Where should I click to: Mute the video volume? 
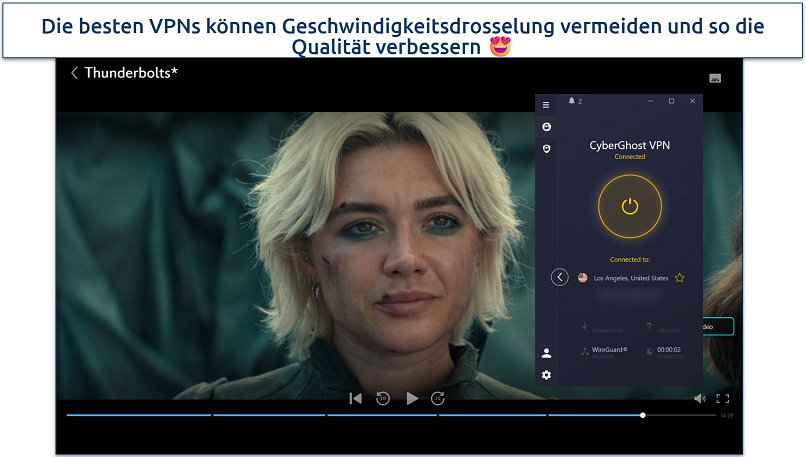click(x=699, y=398)
